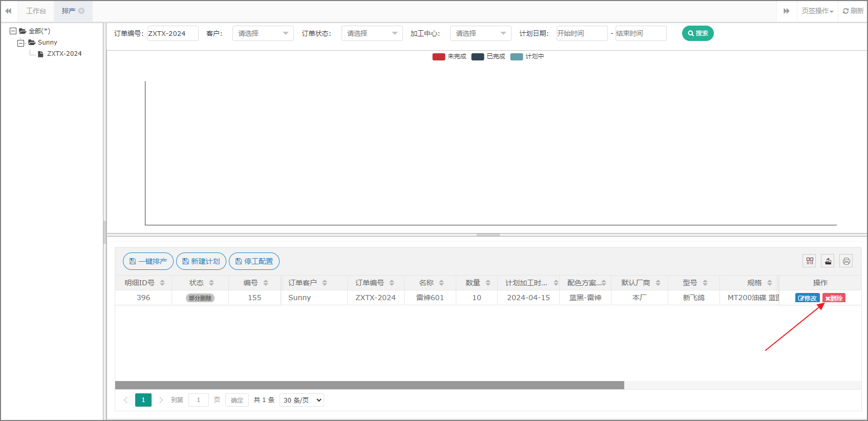
Task: Click the red 删除 button in row 396
Action: [x=834, y=298]
